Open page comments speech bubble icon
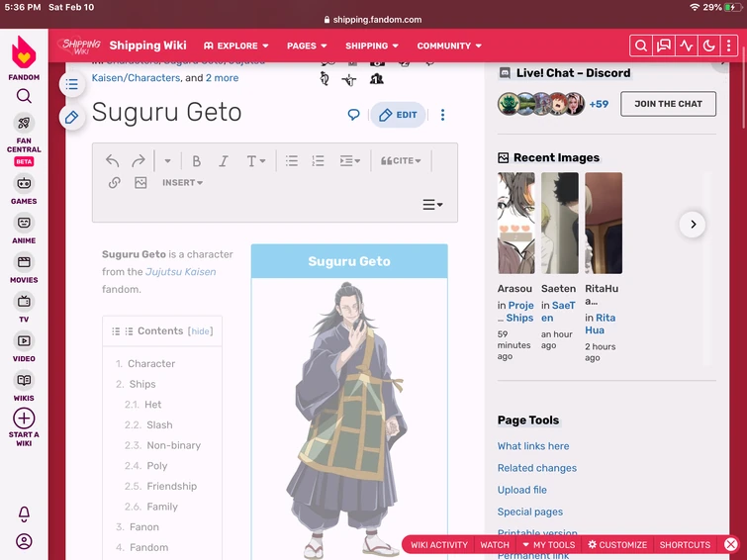Screen dimensions: 747x560 pos(353,115)
